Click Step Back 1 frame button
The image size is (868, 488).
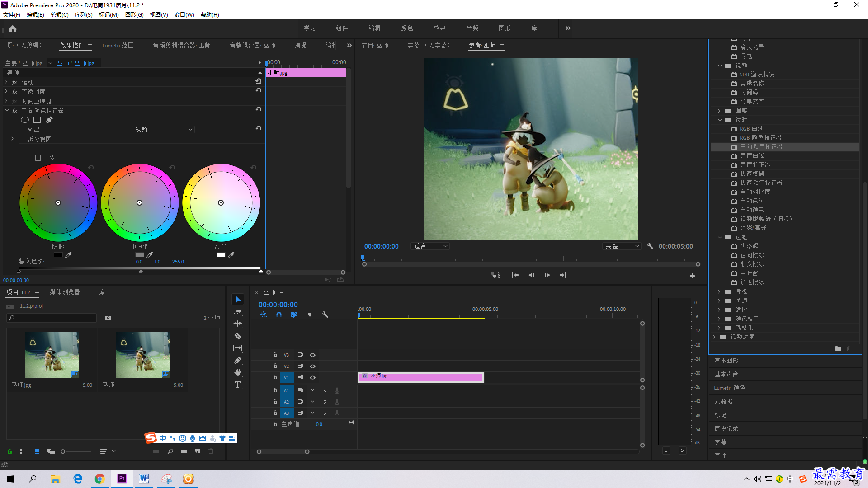pos(531,275)
